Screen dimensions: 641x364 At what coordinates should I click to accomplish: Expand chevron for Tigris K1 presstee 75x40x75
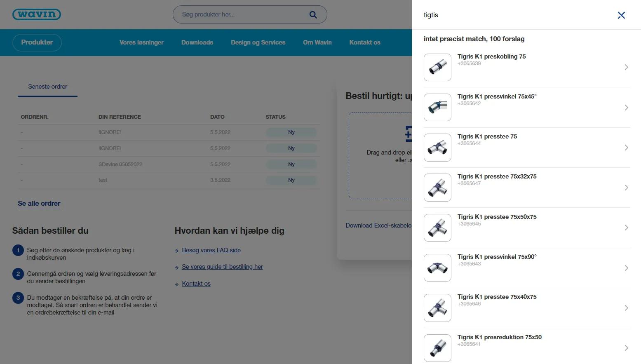click(626, 308)
